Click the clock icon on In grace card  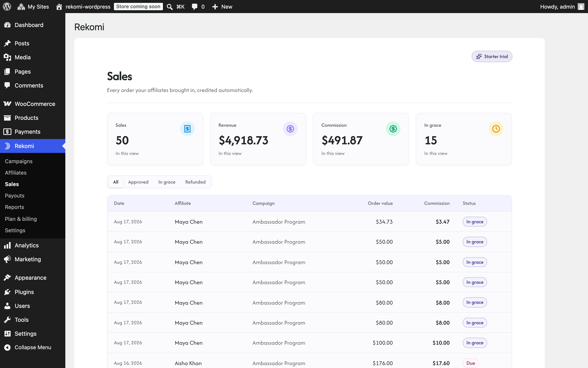point(496,129)
